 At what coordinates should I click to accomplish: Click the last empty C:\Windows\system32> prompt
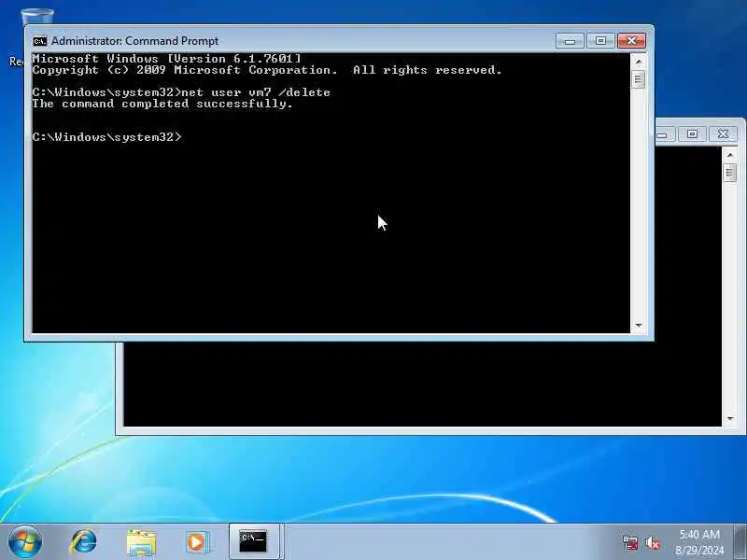click(107, 137)
